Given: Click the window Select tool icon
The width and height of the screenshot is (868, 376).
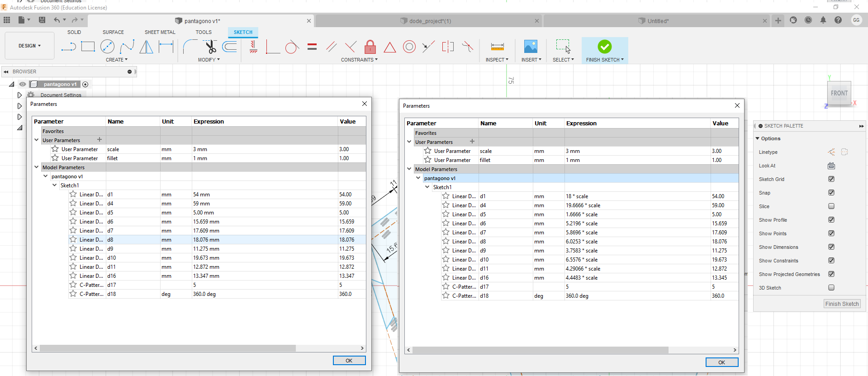Looking at the screenshot, I should (563, 47).
